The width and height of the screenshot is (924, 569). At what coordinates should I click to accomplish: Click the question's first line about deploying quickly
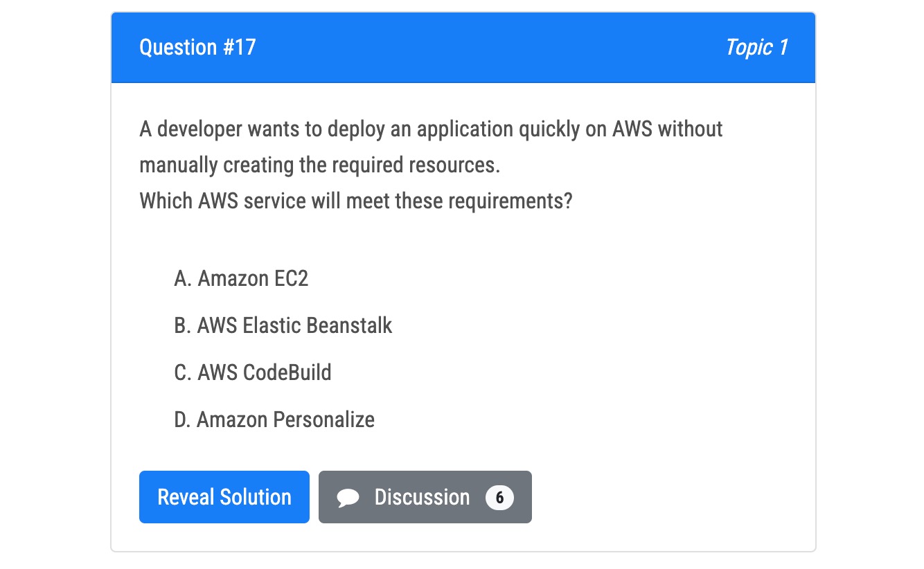click(x=431, y=129)
